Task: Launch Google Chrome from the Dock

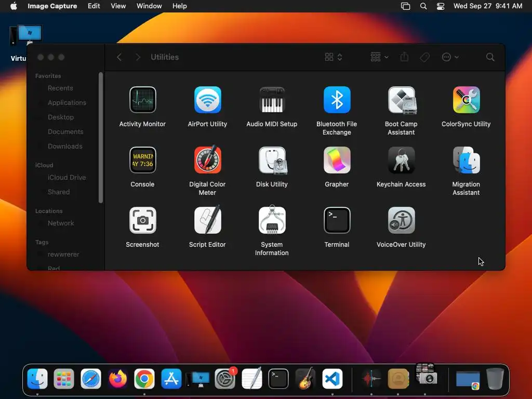Action: [144, 378]
